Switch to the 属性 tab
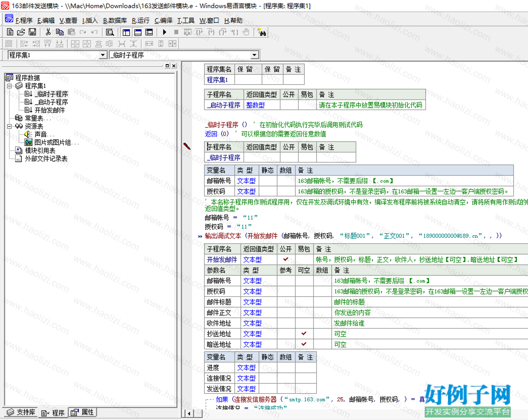 coord(82,412)
